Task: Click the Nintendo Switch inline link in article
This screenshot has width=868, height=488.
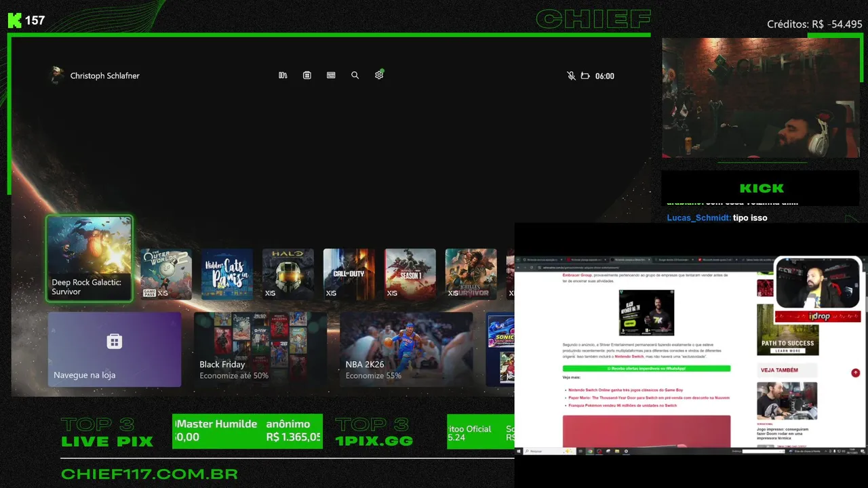Action: (629, 357)
